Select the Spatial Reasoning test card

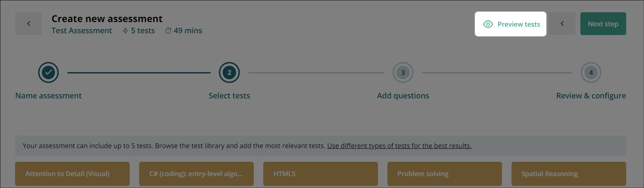coord(569,174)
